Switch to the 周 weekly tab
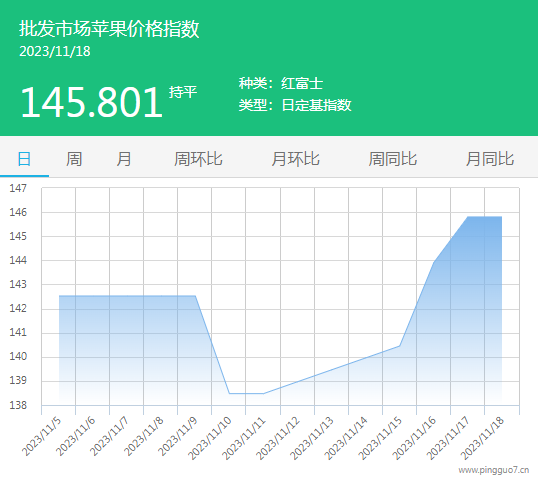This screenshot has width=538, height=478. [x=74, y=159]
